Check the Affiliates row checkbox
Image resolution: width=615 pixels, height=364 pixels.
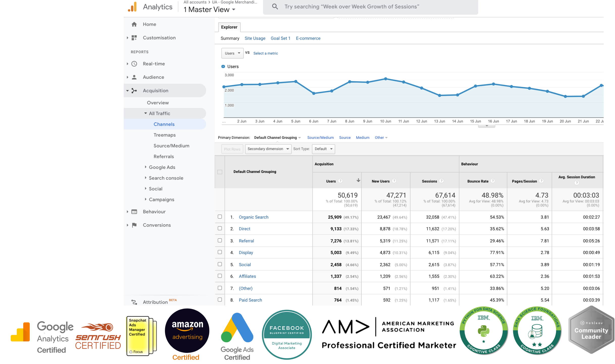point(220,276)
